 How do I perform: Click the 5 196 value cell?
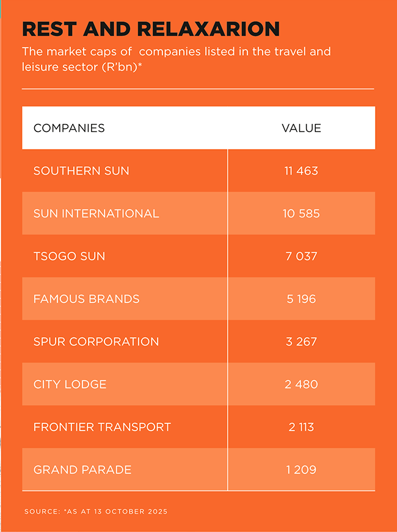[x=301, y=299]
